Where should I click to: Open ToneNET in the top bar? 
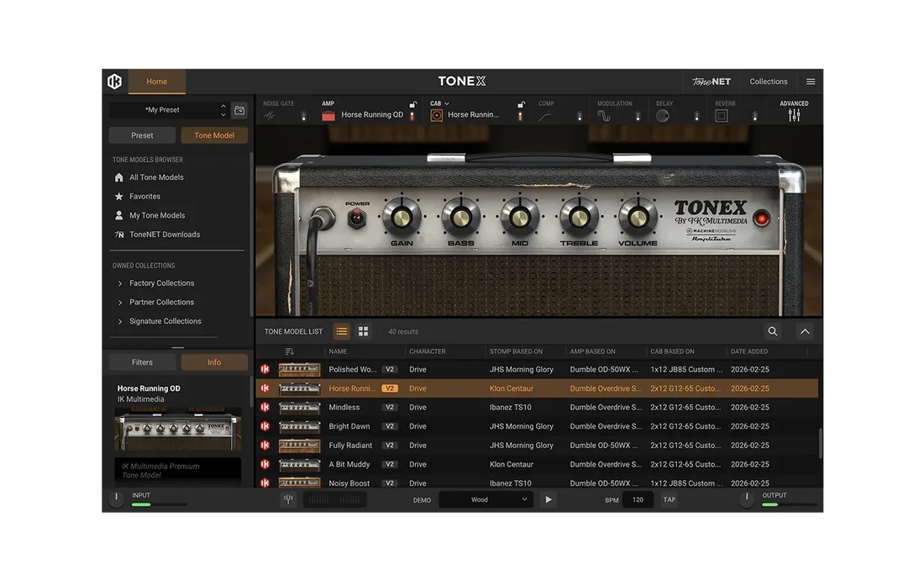coord(711,82)
